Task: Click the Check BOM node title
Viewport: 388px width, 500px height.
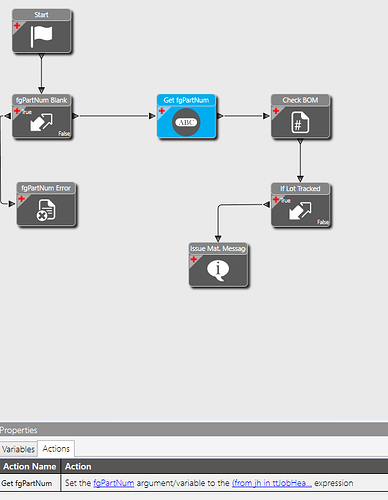Action: point(300,100)
